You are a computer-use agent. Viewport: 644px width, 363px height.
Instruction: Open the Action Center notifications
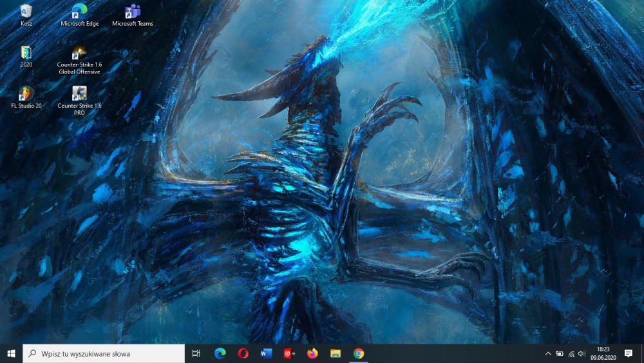click(629, 353)
